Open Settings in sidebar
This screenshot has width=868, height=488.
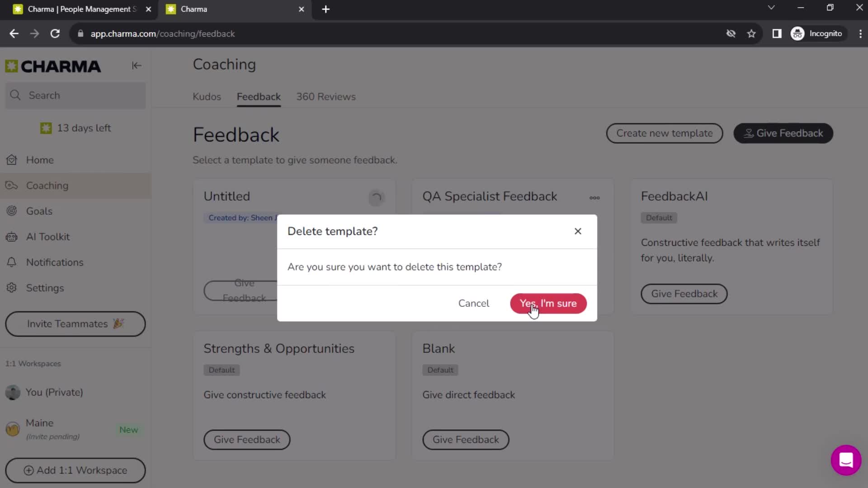(x=75, y=288)
